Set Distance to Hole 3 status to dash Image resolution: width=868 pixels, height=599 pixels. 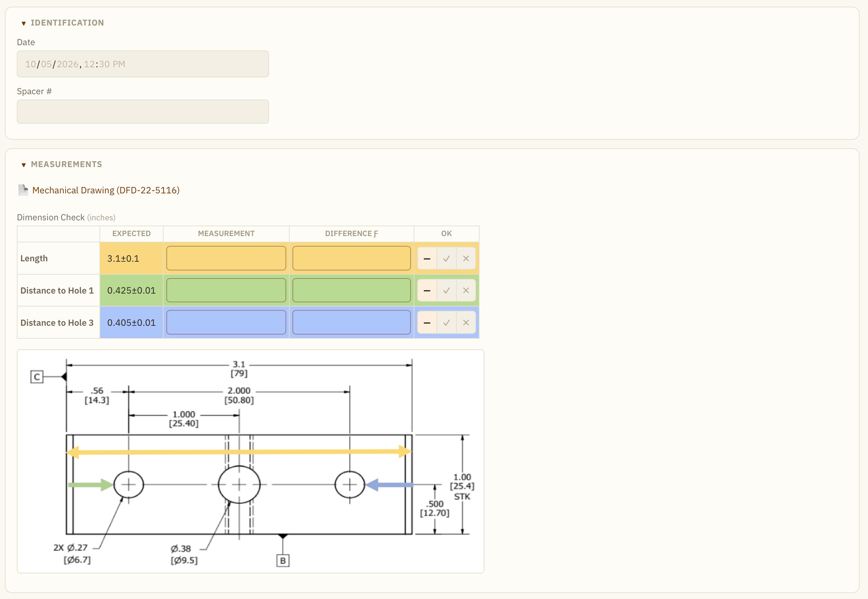[427, 322]
